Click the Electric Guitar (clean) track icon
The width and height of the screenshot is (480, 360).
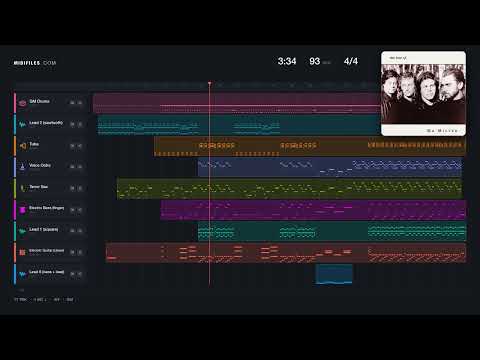click(23, 252)
